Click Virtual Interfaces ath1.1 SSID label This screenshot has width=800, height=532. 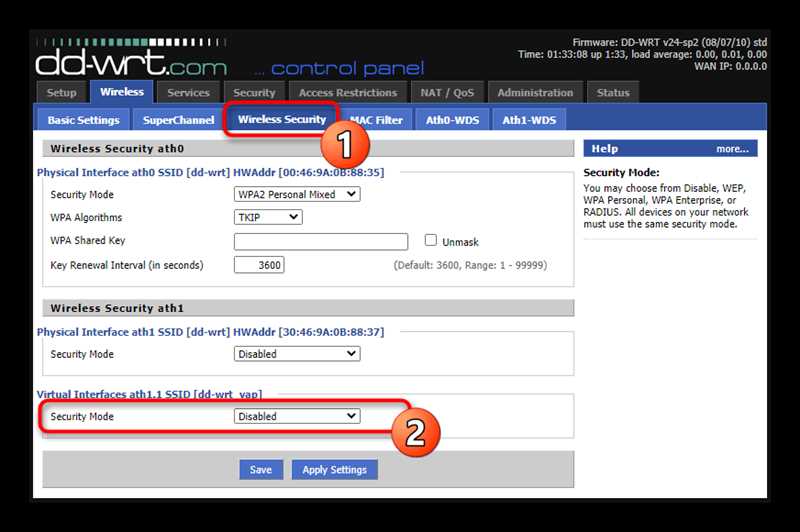[149, 394]
